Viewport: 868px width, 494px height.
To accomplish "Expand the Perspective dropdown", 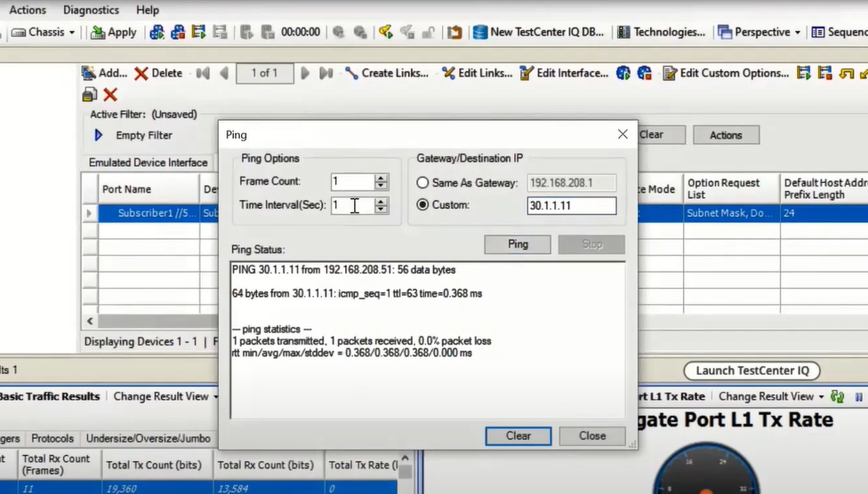I will (759, 32).
